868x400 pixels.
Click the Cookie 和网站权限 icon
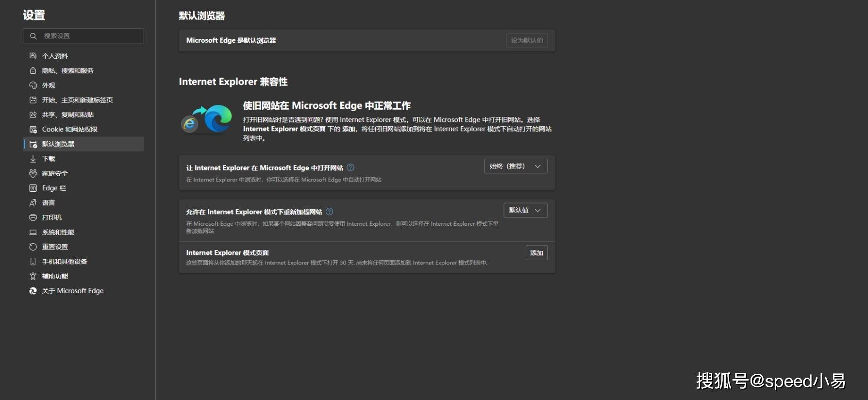pyautogui.click(x=33, y=130)
